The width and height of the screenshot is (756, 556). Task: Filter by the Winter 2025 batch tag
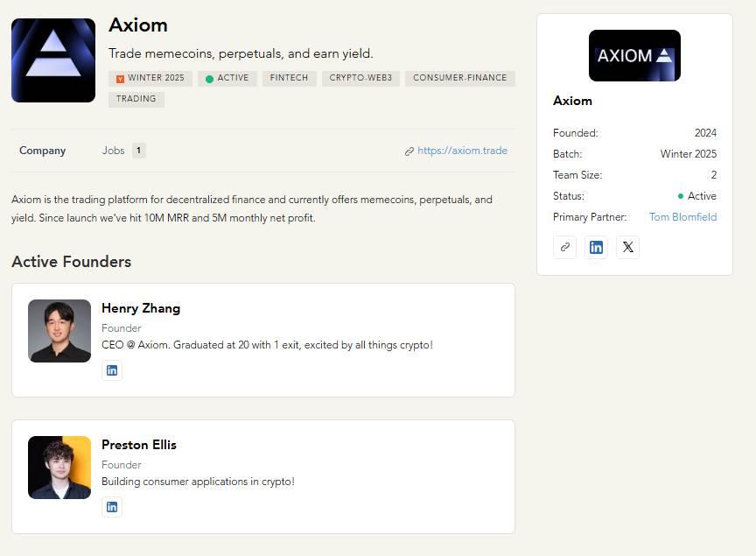coord(150,78)
